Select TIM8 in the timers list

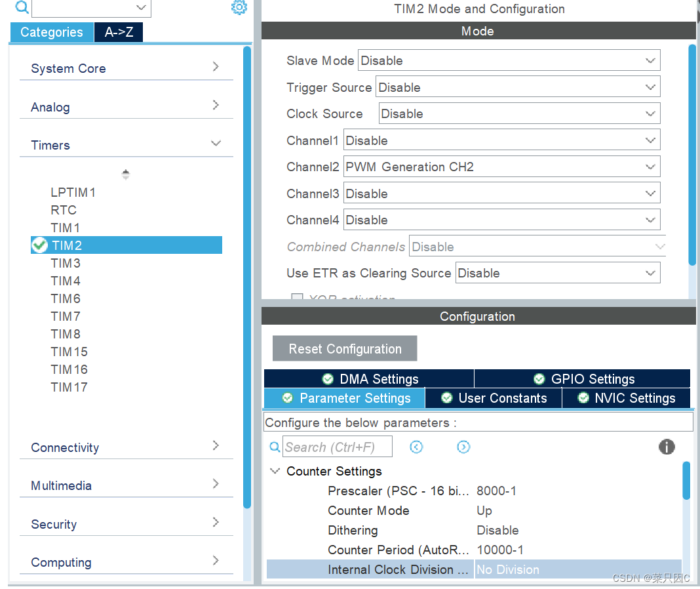click(x=66, y=334)
